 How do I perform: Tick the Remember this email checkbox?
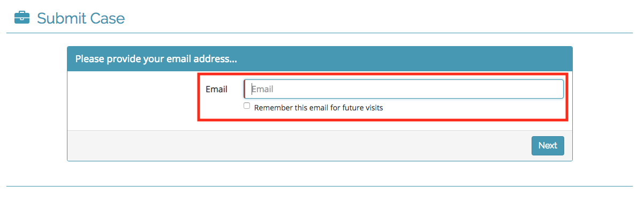point(247,106)
